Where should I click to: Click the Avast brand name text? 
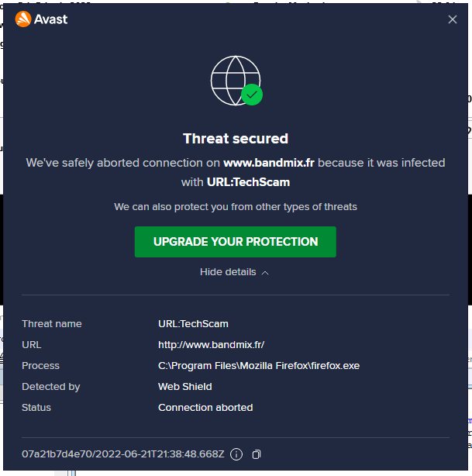[51, 19]
